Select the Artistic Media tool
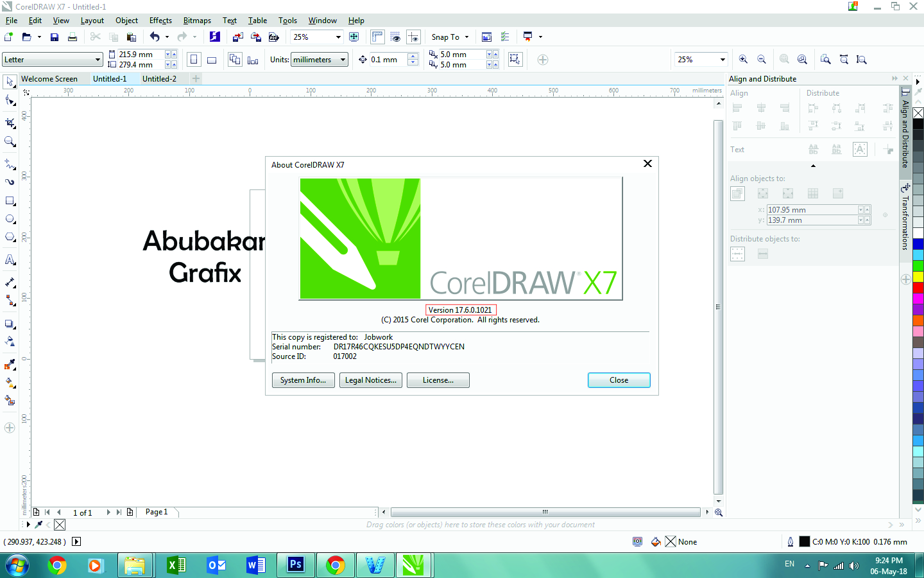 coord(10,182)
